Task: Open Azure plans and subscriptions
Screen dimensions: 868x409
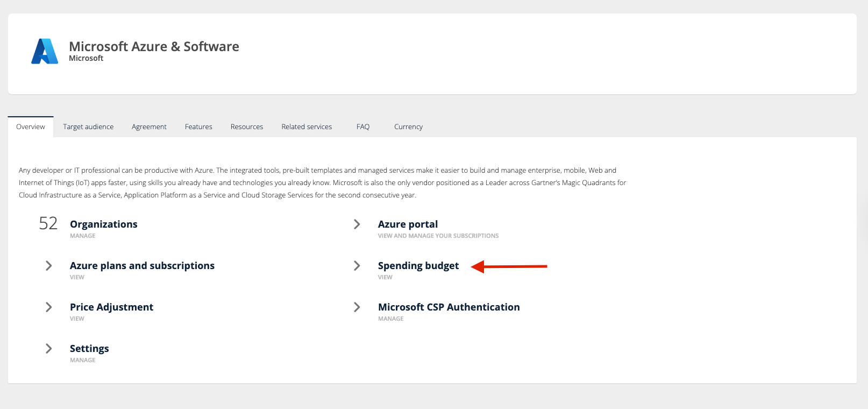Action: click(x=142, y=266)
